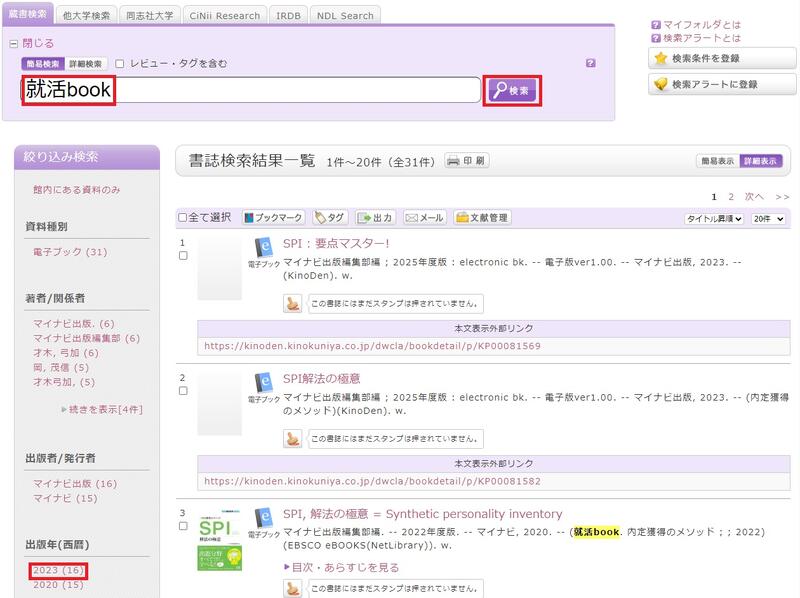Screen dimensions: 800x598
Task: Open the 蔵書検索 tab
Action: [x=28, y=14]
